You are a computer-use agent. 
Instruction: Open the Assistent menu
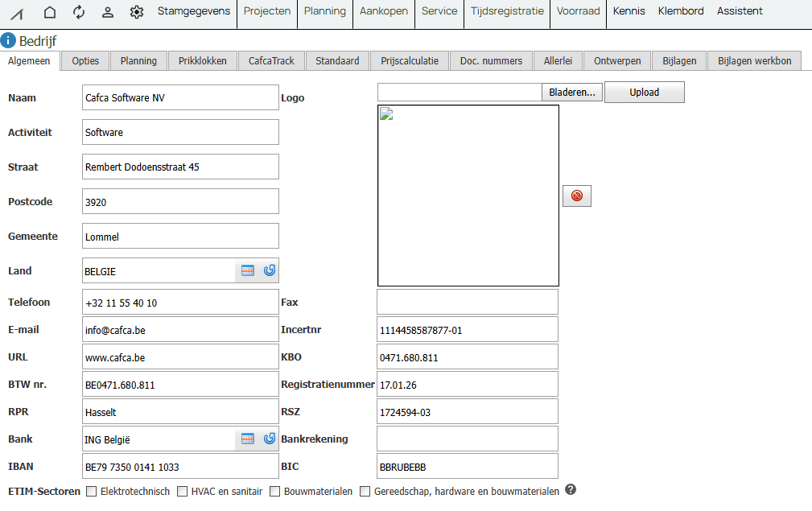[740, 11]
